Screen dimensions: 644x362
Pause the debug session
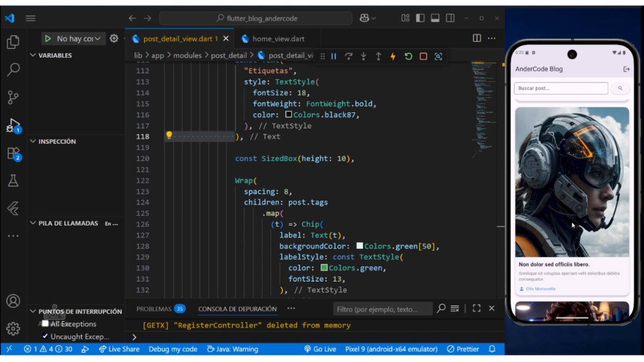[x=334, y=56]
